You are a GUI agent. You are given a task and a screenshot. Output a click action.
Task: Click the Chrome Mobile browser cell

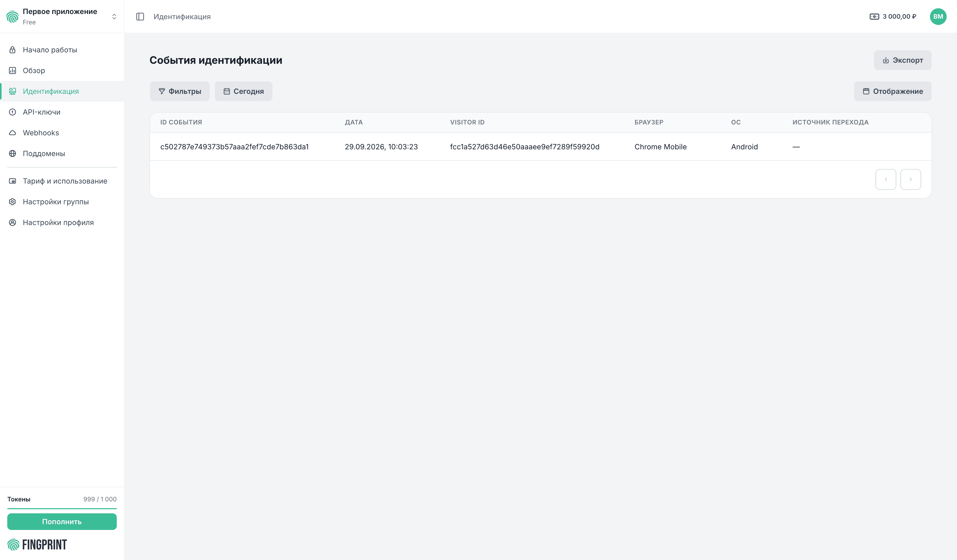tap(660, 147)
